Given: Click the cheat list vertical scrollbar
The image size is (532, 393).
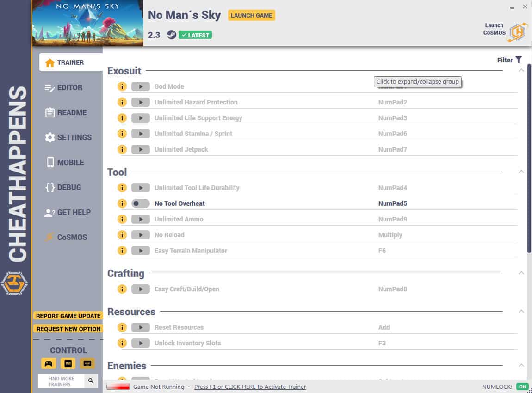Looking at the screenshot, I should pos(529,158).
